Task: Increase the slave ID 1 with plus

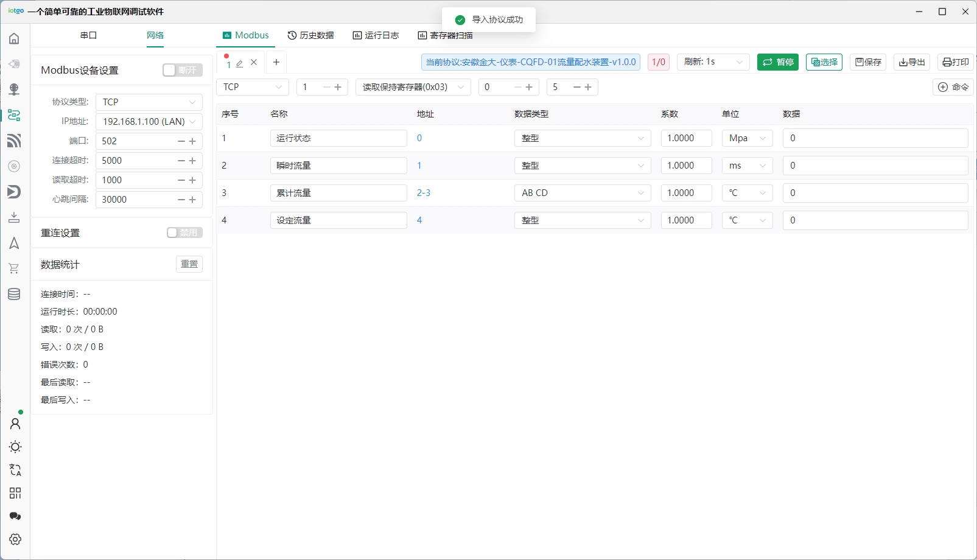Action: point(338,87)
